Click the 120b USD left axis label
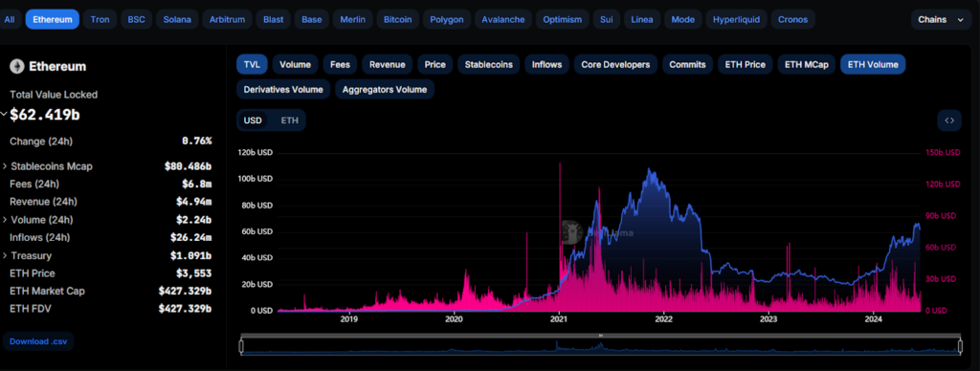 point(255,152)
